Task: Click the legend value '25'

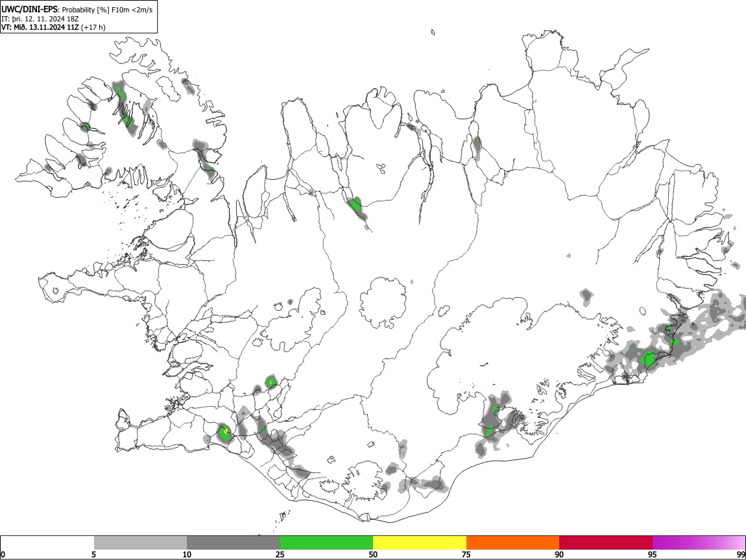Action: point(280,554)
